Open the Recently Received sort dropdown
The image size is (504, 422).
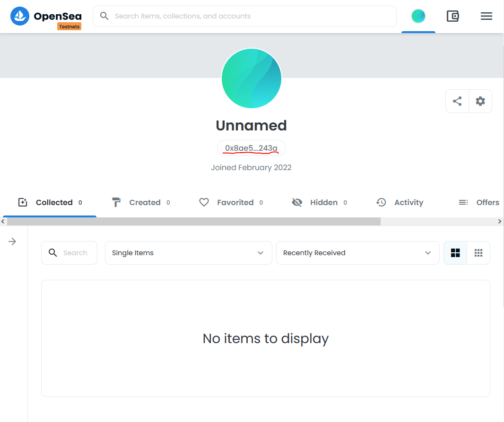pos(357,253)
